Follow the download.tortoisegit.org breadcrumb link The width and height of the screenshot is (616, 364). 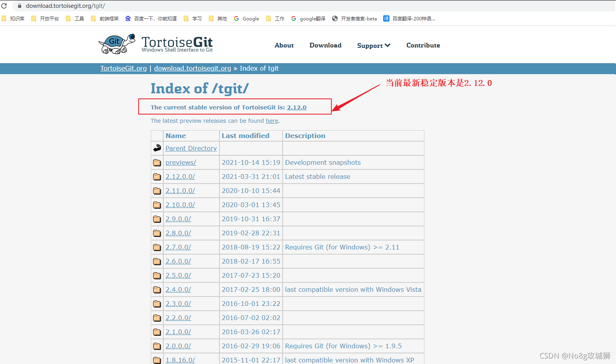[192, 68]
